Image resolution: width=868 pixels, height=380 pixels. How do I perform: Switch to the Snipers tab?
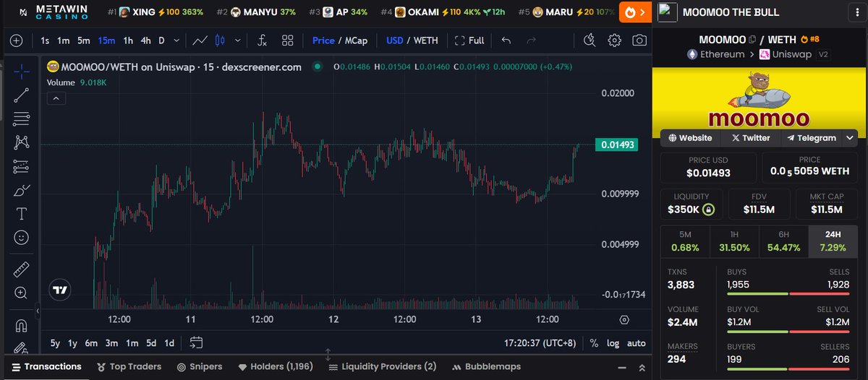200,366
